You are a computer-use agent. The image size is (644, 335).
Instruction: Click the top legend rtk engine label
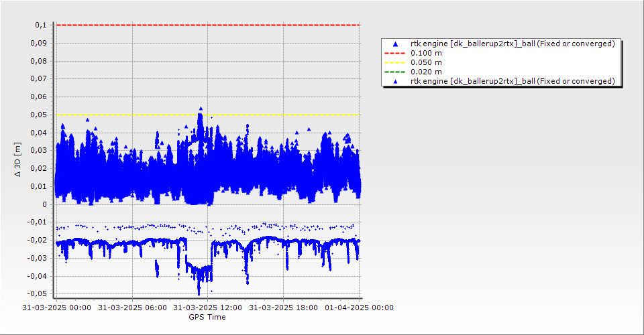pyautogui.click(x=513, y=44)
